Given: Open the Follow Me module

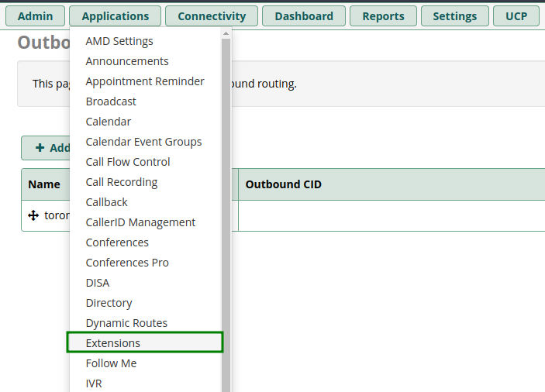Looking at the screenshot, I should coord(111,363).
